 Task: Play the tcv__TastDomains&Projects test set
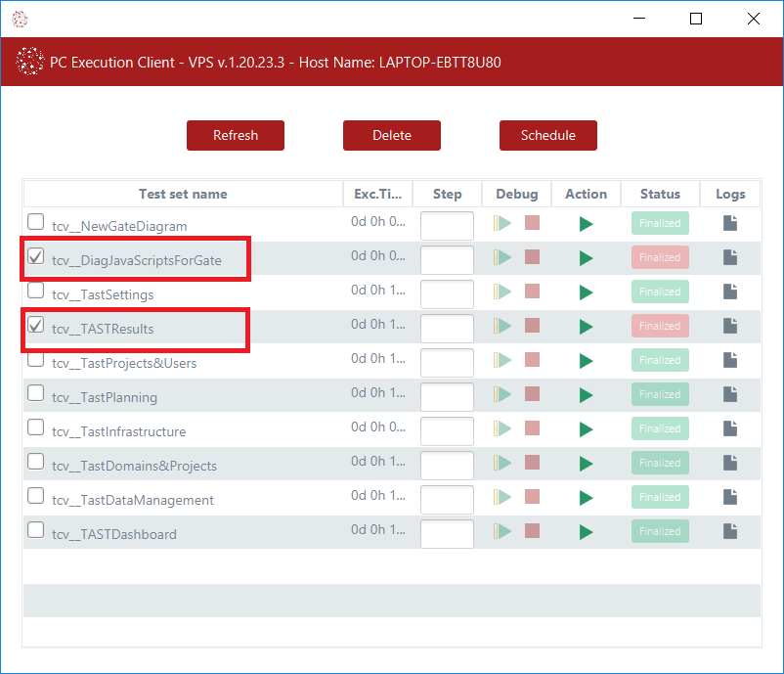[586, 464]
